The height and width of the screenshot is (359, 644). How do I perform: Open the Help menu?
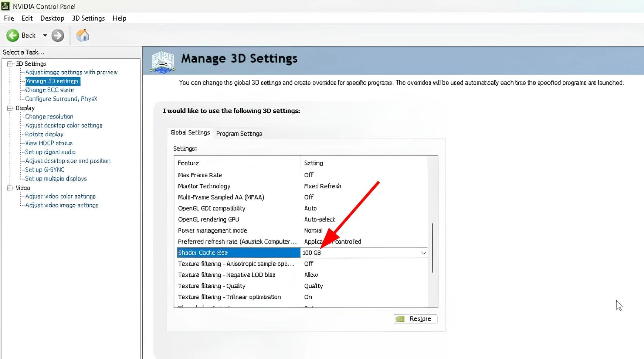point(119,18)
